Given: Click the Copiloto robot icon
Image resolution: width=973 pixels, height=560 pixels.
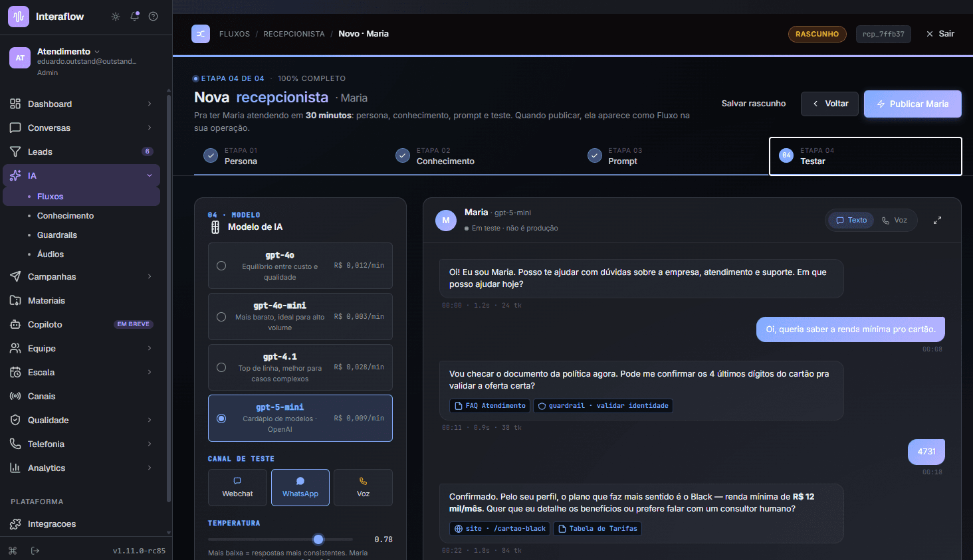Looking at the screenshot, I should (15, 324).
